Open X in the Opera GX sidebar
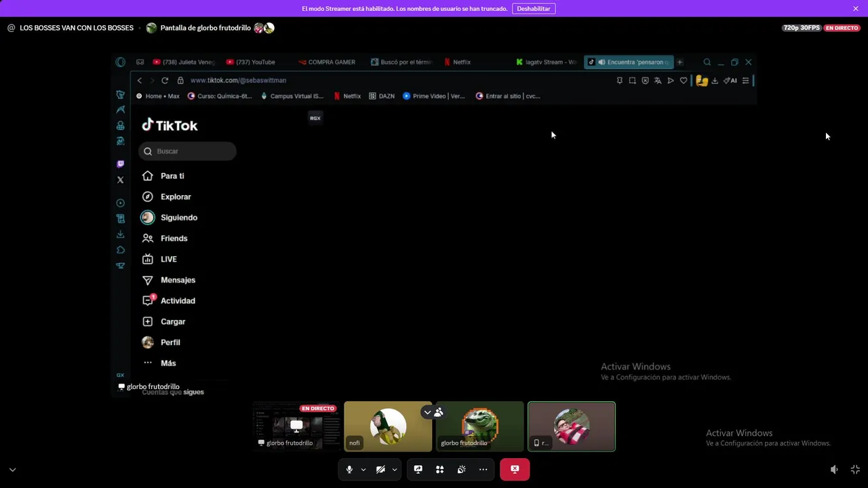This screenshot has width=868, height=488. pos(121,180)
